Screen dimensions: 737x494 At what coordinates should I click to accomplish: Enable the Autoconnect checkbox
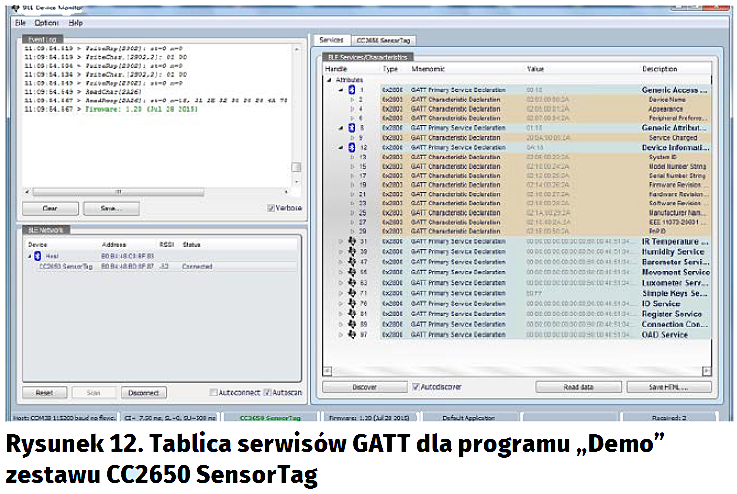click(x=212, y=393)
